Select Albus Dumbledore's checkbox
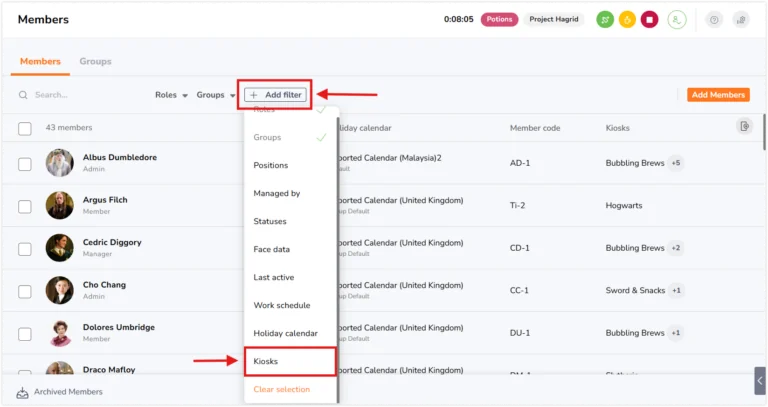768x407 pixels. click(25, 164)
